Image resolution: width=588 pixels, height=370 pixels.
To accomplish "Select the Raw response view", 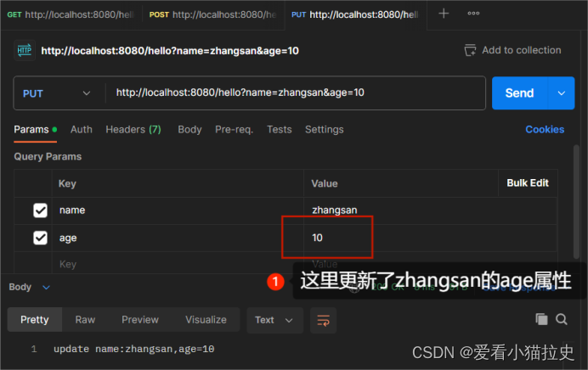I will (85, 320).
